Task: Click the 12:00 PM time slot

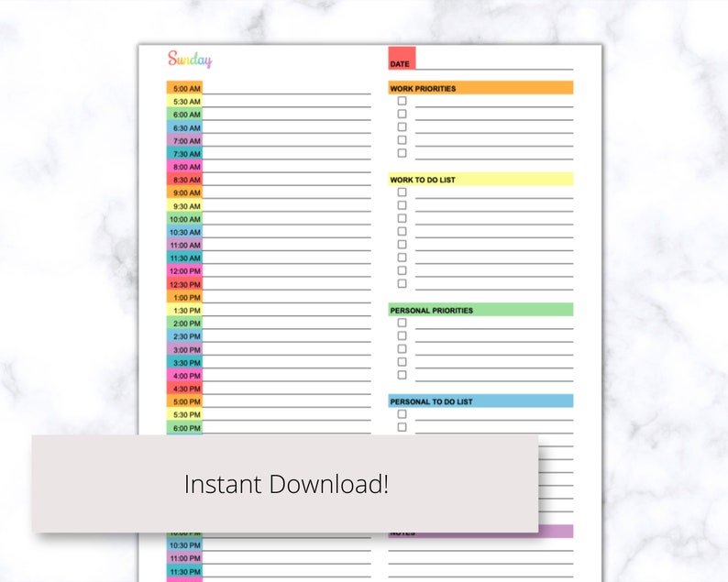Action: 185,270
